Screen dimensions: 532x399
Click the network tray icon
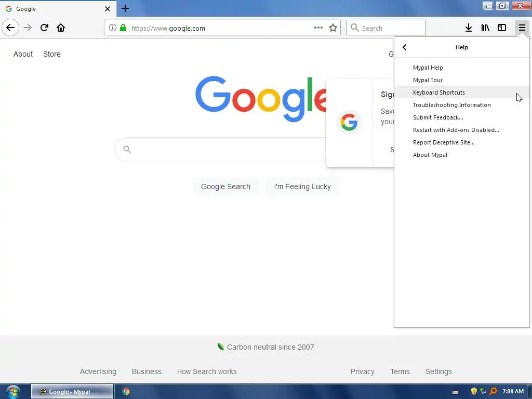point(483,391)
